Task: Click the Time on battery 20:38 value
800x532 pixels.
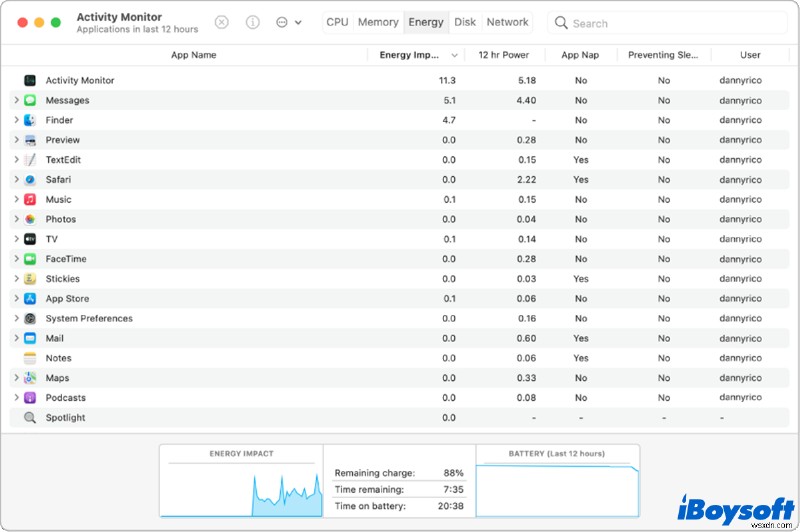Action: coord(451,506)
